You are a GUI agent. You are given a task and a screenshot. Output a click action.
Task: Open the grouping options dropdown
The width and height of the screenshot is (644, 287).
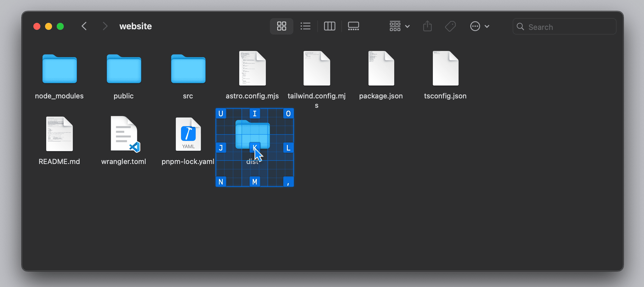[399, 26]
